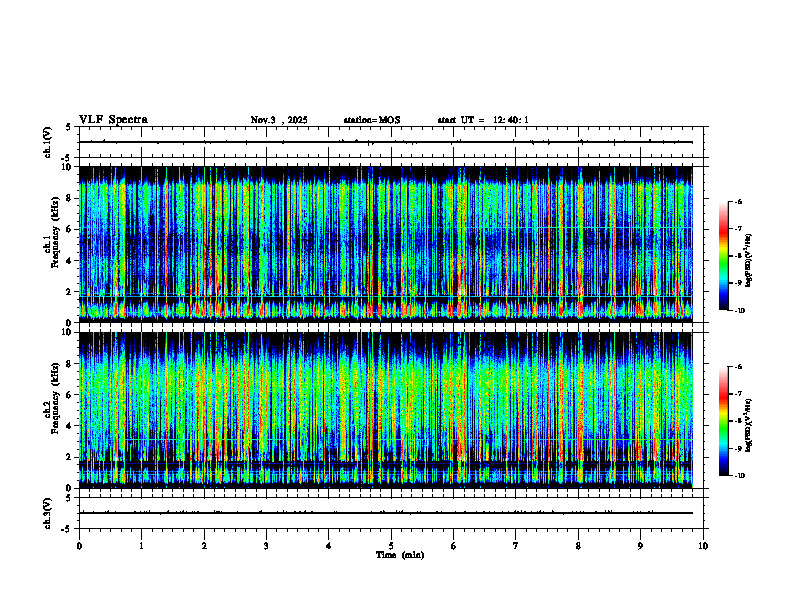Click the '4' tick on the time axis
792x612 pixels.
coord(329,546)
